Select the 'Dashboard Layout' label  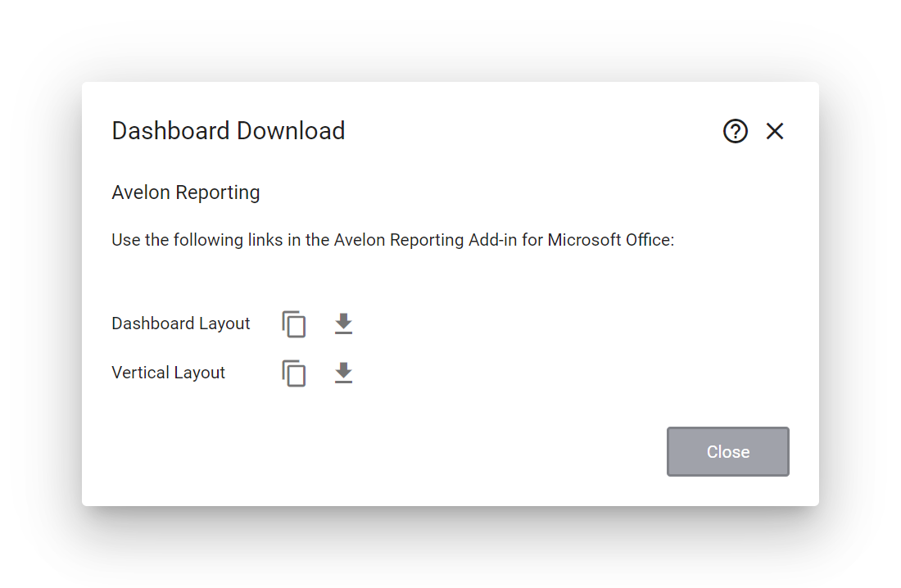(x=180, y=323)
